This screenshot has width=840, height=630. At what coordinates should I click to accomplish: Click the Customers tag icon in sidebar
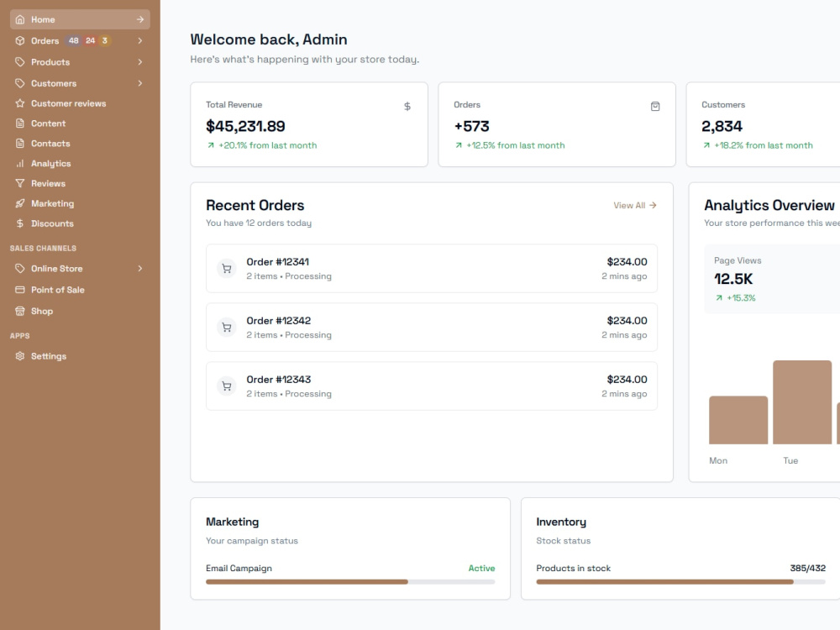(20, 83)
